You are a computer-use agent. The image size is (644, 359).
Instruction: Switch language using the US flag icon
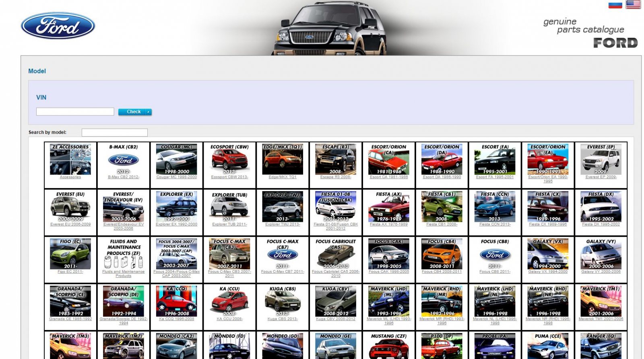pos(633,5)
